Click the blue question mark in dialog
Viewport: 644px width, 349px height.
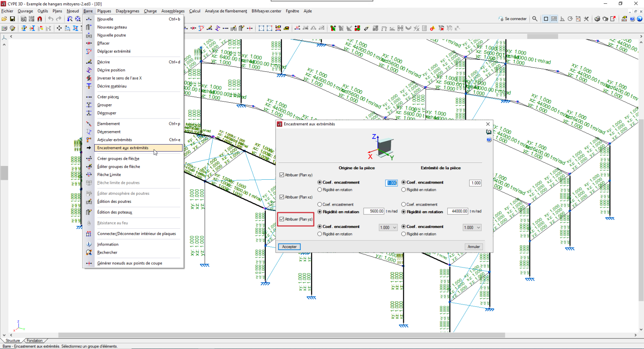(488, 140)
